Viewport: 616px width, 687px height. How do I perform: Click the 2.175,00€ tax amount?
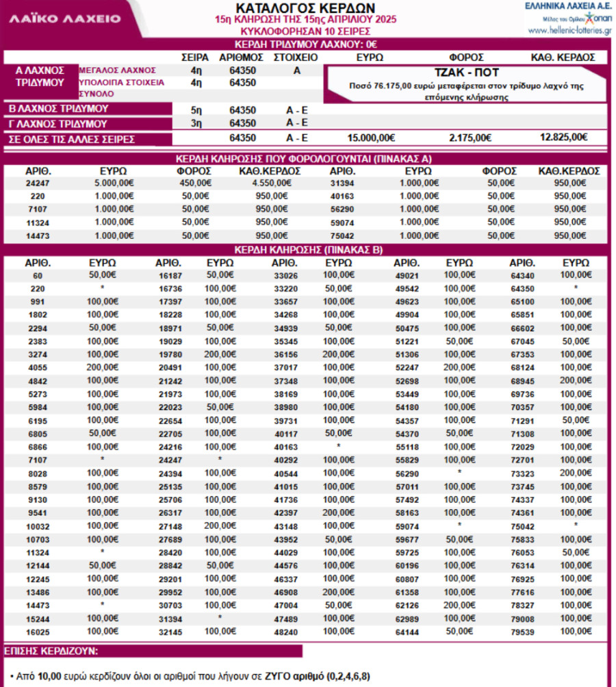470,138
